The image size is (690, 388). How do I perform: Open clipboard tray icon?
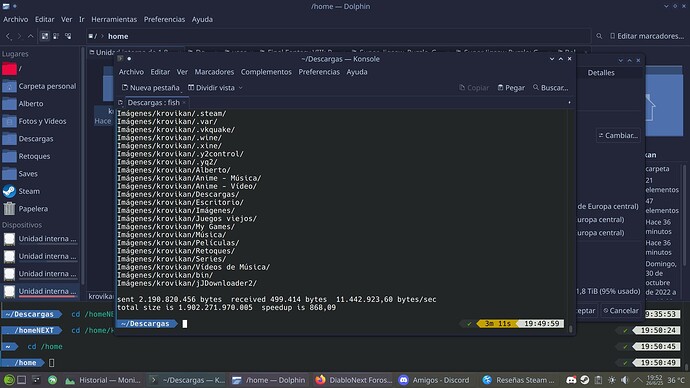point(598,380)
